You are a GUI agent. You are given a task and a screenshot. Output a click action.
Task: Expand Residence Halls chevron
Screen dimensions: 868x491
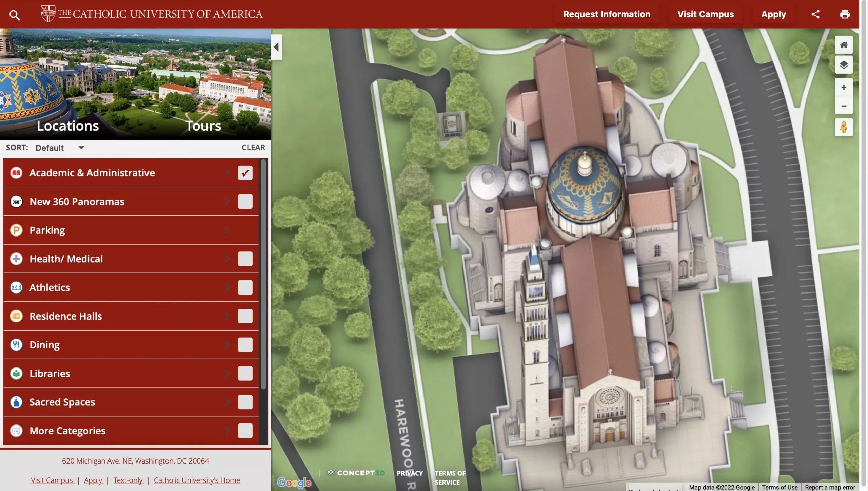[x=227, y=316]
